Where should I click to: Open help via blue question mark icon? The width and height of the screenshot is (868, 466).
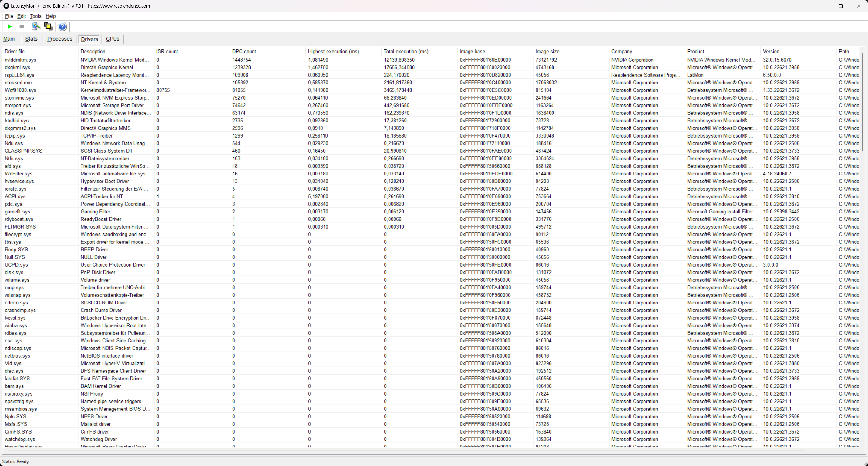click(x=62, y=27)
